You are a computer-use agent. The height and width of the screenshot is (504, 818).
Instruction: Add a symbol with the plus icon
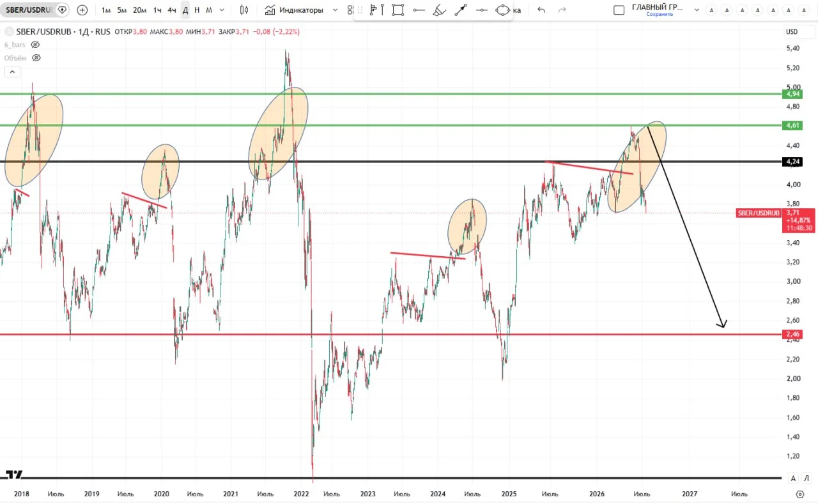point(82,10)
